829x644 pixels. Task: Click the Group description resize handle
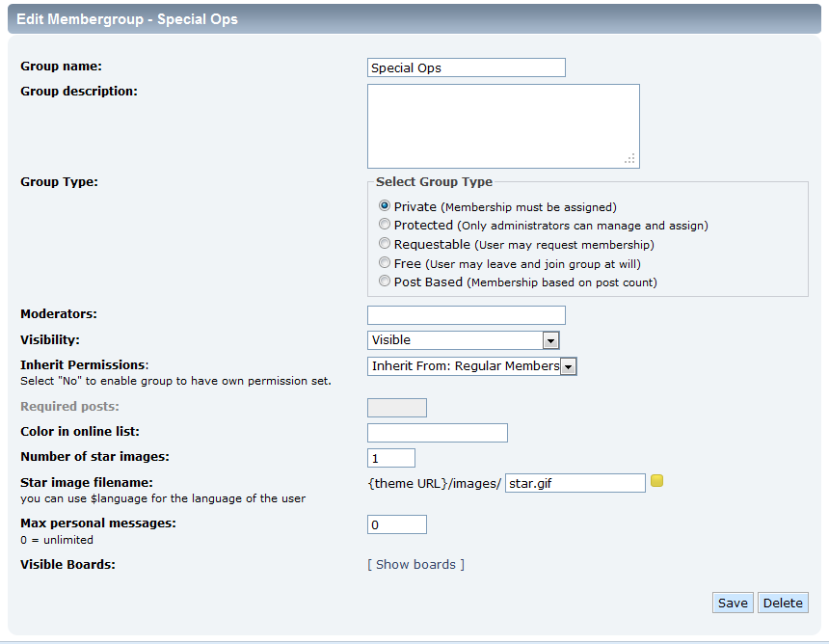630,159
